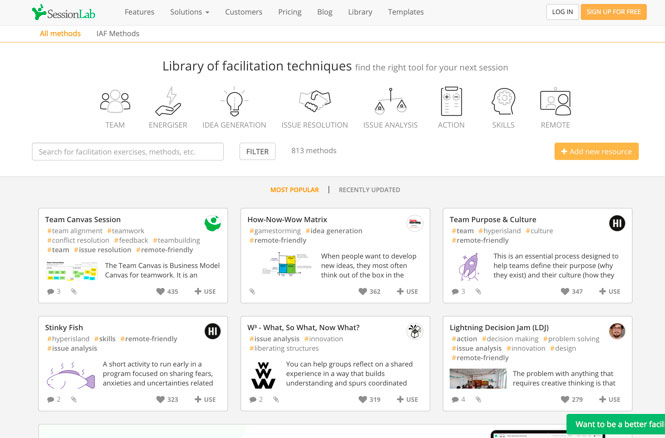Screen dimensions: 665x438
Task: Open the Idea Generation category icon
Action: 234,102
